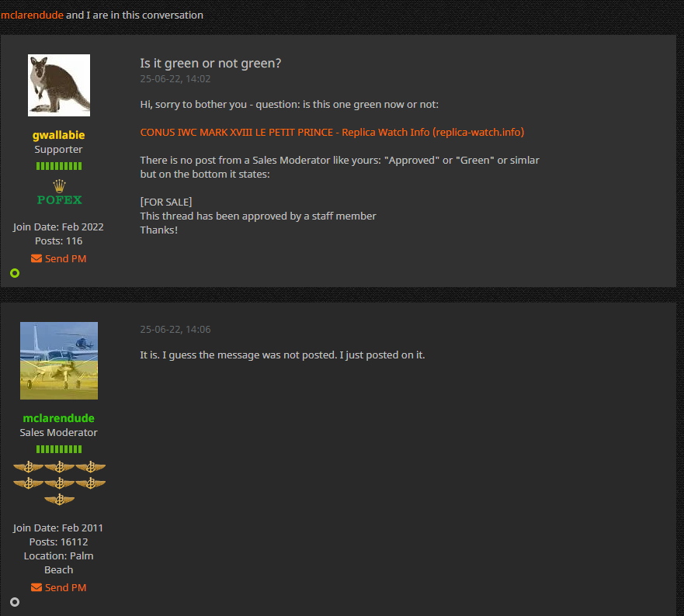Click the second-row right gold wings badge

coord(91,483)
